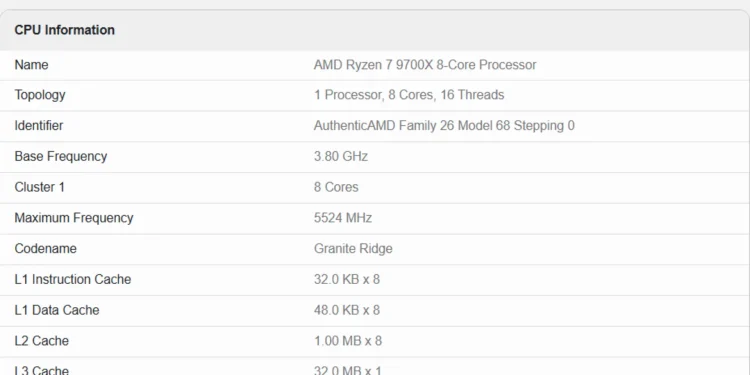Click the 3.80 GHz value
Viewport: 750px width, 375px height.
click(341, 156)
